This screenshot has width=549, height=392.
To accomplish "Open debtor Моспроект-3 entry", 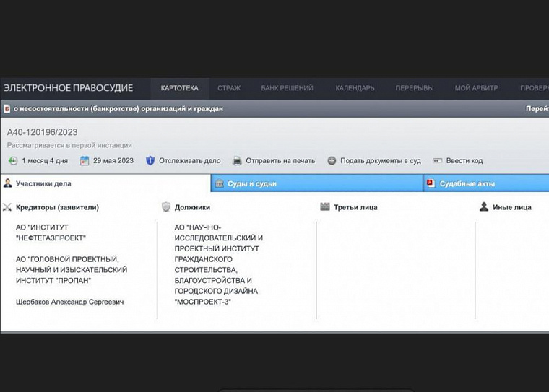I will pos(218,265).
